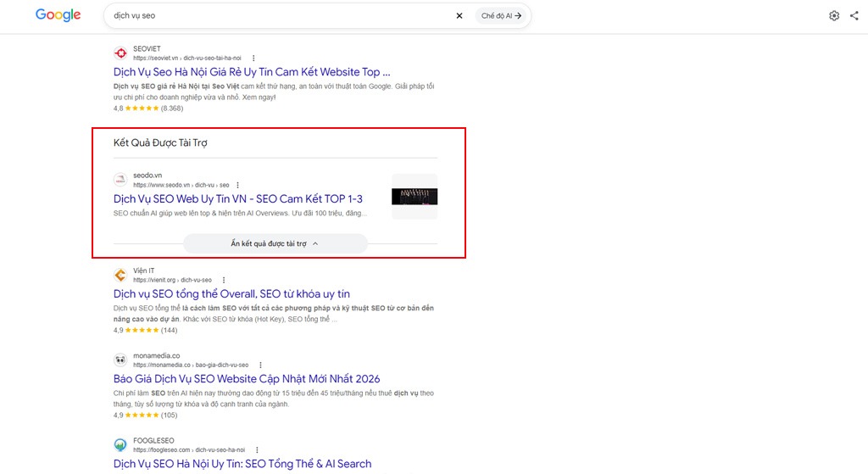This screenshot has height=474, width=868.
Task: Click the seodo.vn ad thumbnail image
Action: pos(415,197)
